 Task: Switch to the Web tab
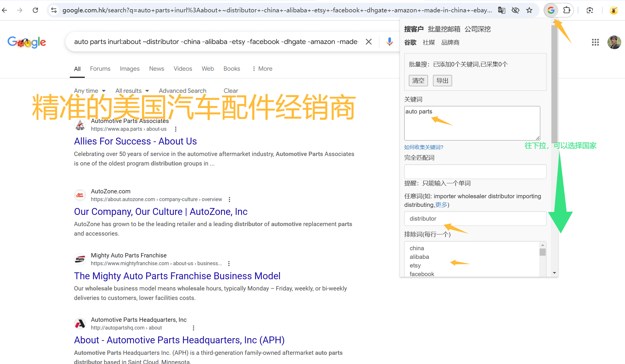click(x=208, y=69)
